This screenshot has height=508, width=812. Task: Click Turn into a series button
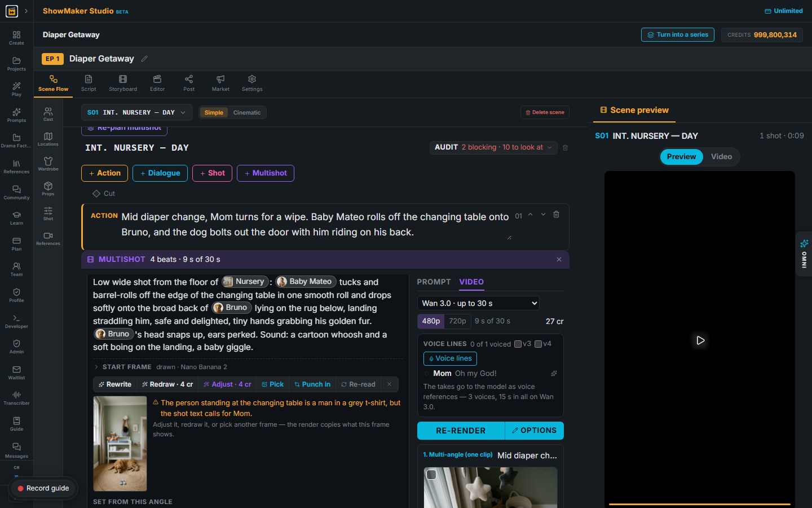click(678, 34)
